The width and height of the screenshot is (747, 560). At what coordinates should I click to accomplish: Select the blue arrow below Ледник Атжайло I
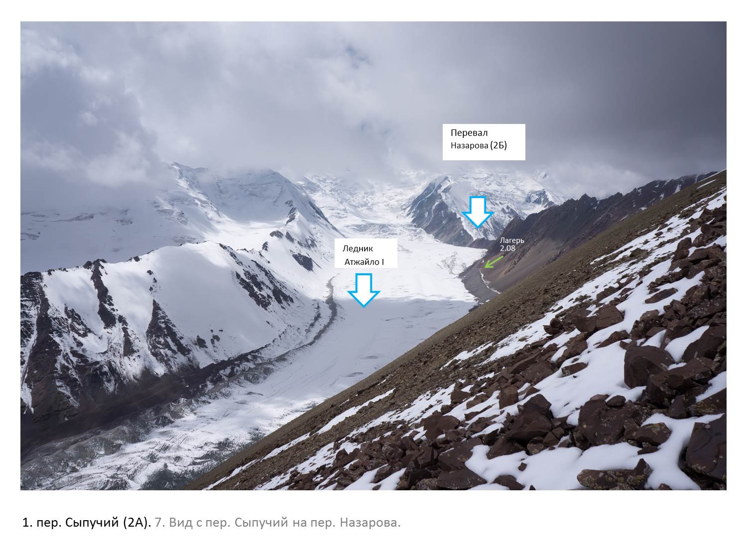point(364,290)
